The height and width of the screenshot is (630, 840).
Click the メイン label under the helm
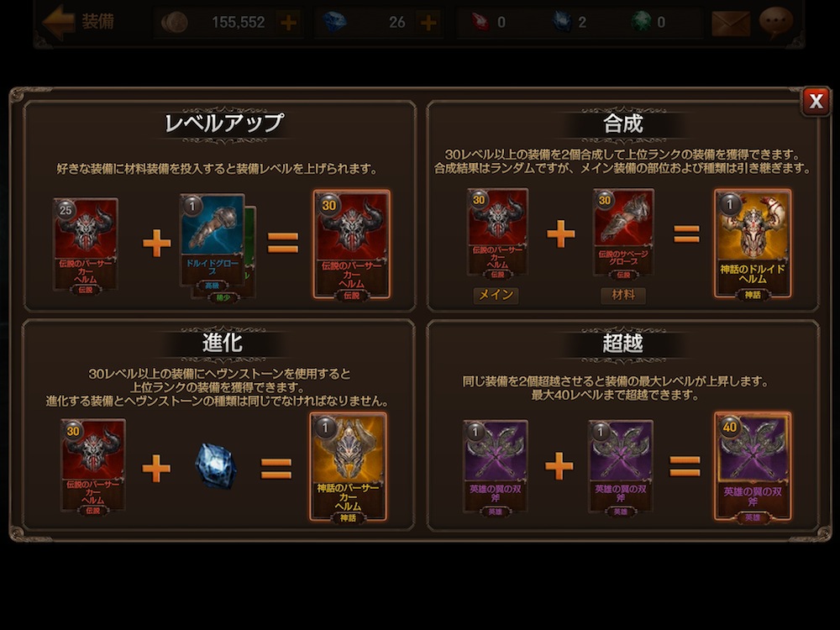pos(496,295)
